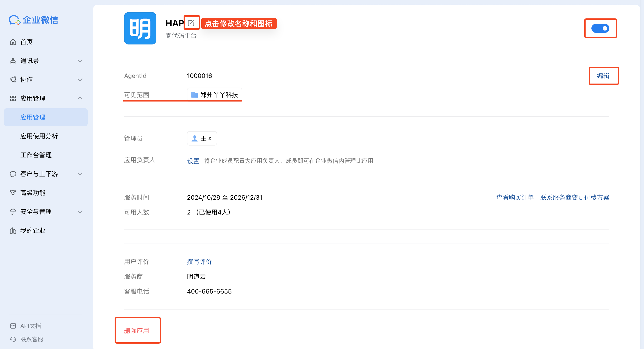Expand the 协作 section chevron
644x349 pixels.
(80, 80)
